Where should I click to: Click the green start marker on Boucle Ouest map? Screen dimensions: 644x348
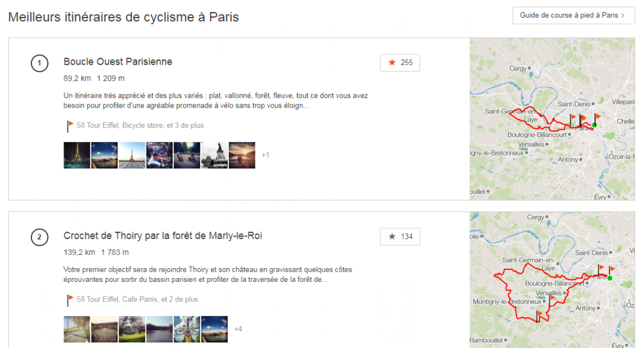(594, 125)
